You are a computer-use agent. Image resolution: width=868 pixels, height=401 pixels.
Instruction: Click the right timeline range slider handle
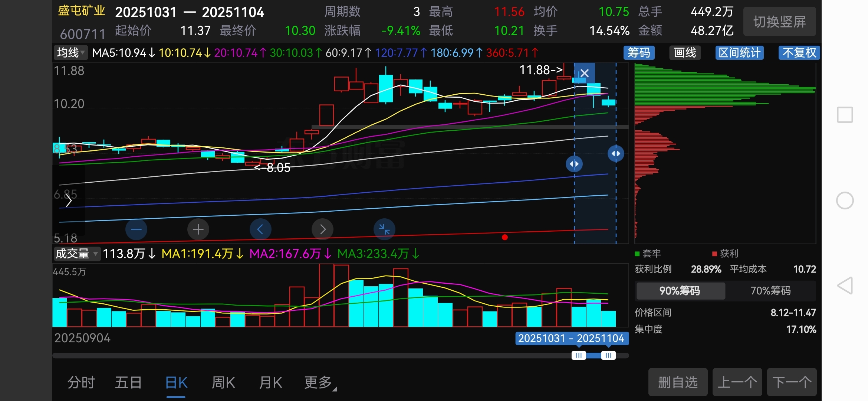608,356
